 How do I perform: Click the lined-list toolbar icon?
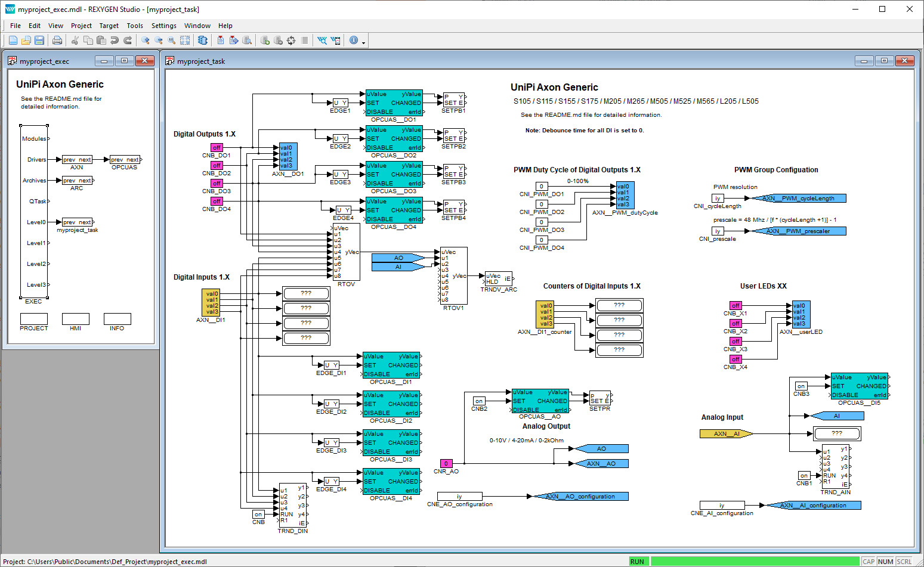[x=304, y=41]
